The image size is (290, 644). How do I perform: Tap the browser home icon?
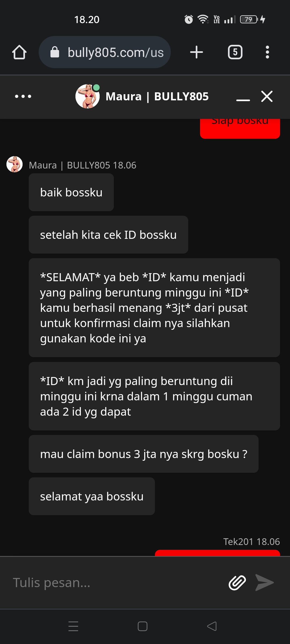(19, 52)
